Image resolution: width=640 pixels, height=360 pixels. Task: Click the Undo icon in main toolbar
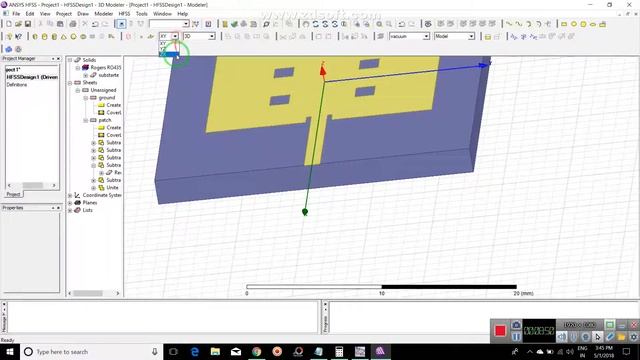[95, 24]
